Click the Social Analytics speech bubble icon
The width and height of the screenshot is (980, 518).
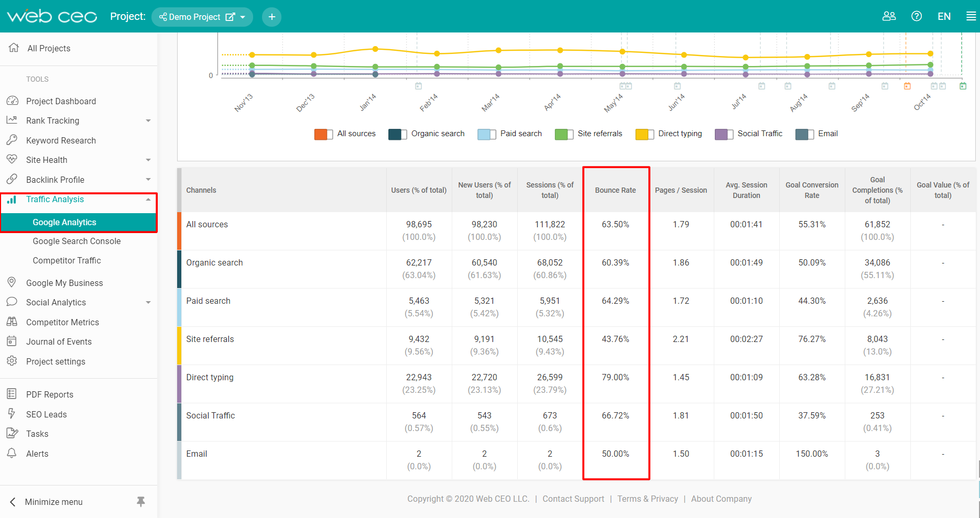point(12,302)
